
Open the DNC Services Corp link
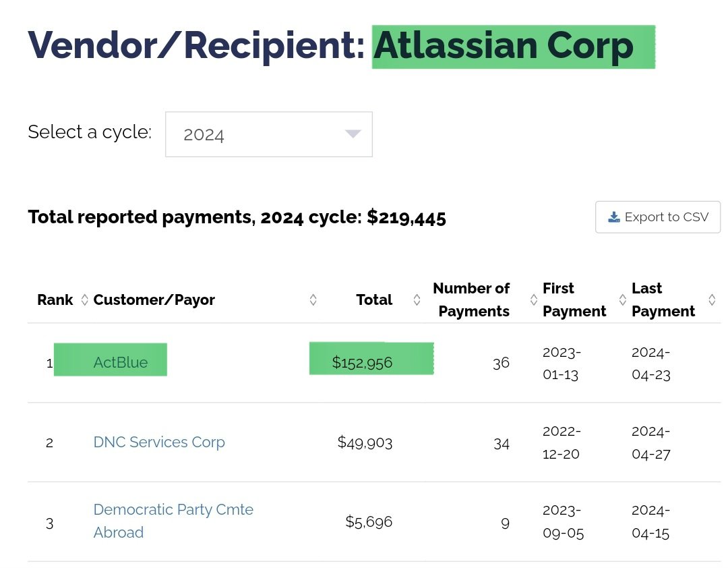pyautogui.click(x=159, y=442)
